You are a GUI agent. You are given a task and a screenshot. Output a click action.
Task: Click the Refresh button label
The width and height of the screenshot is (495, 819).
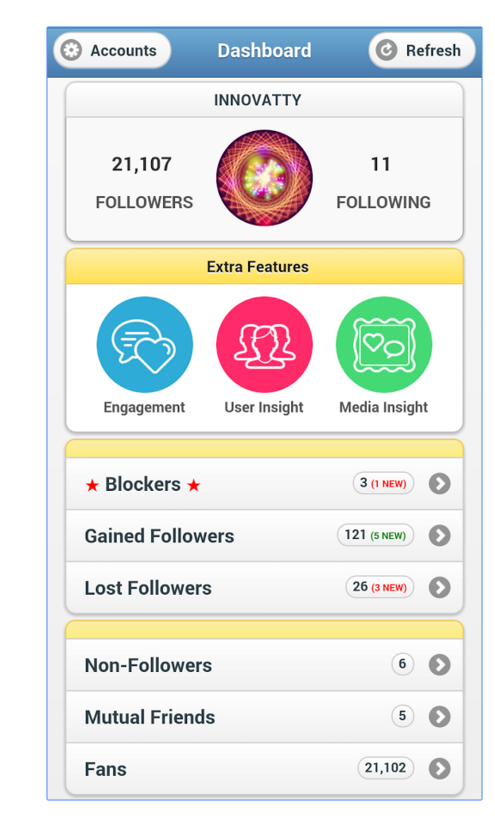(433, 51)
